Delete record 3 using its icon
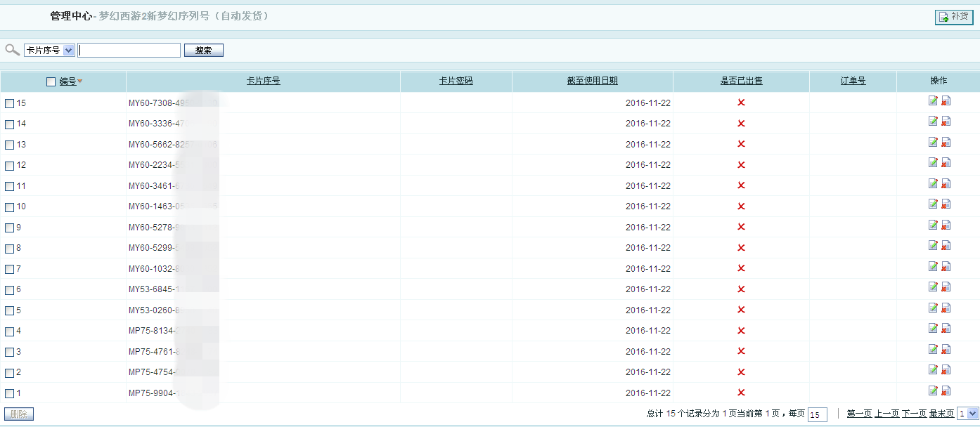 coord(946,350)
